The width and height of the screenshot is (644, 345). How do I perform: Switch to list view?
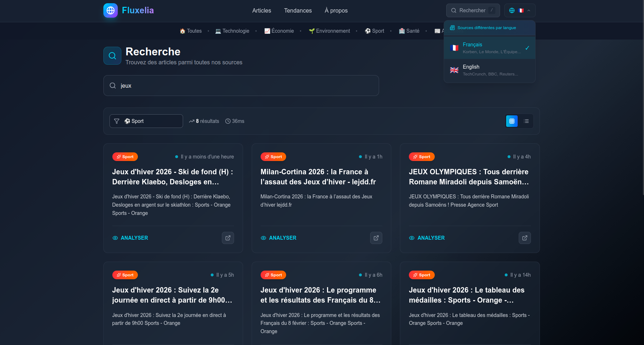click(x=526, y=121)
